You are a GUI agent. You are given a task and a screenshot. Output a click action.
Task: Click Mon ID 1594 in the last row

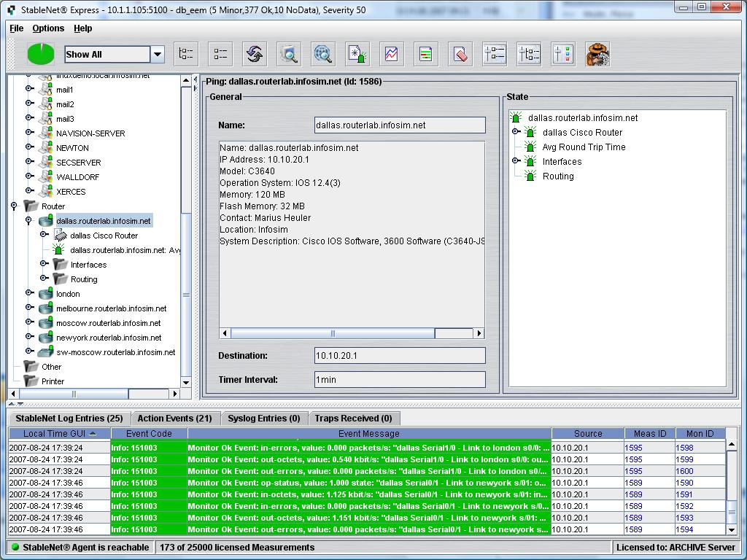pos(684,529)
